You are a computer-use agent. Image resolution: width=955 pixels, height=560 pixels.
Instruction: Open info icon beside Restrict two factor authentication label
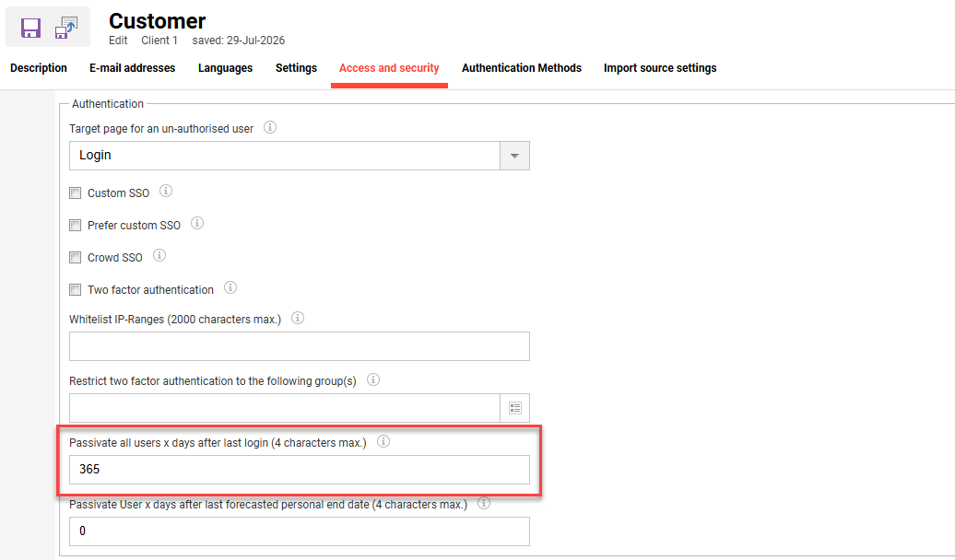click(x=373, y=379)
